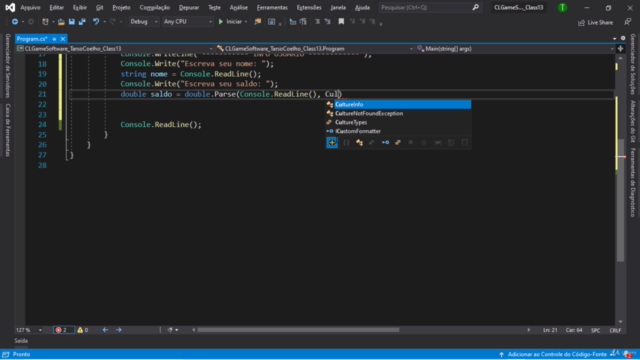The width and height of the screenshot is (640, 360).
Task: Click the undo arrow icon
Action: [x=96, y=22]
